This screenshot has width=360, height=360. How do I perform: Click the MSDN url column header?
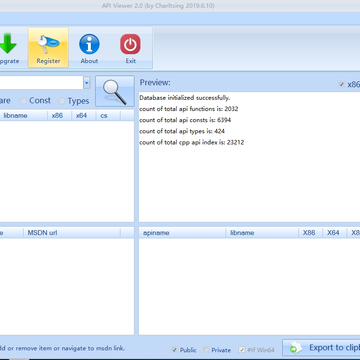tap(72, 233)
